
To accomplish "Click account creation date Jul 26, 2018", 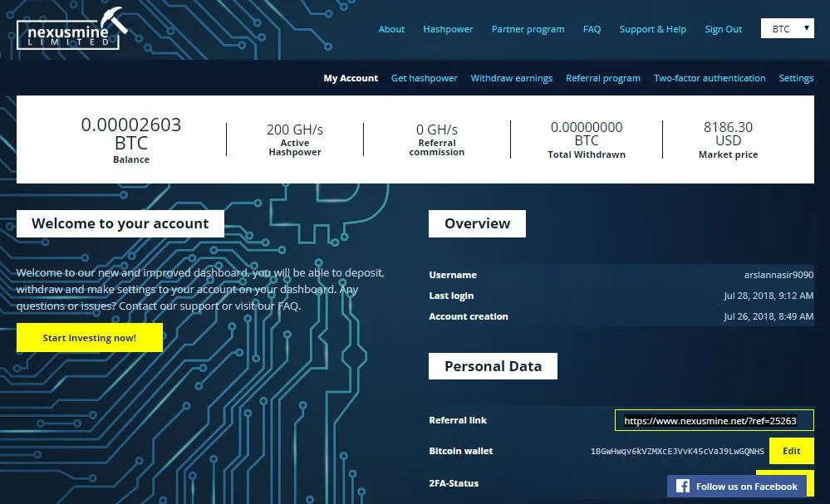I will [x=769, y=316].
